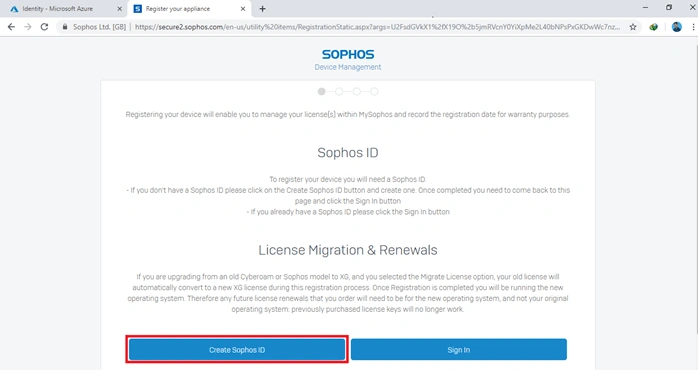The width and height of the screenshot is (698, 370).
Task: Open the Chrome profile avatar
Action: 677,27
